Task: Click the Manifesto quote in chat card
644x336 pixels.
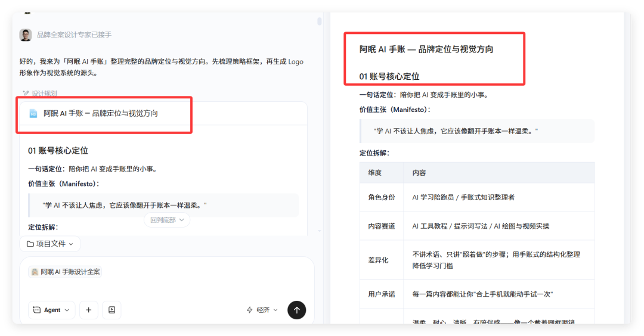Action: [x=163, y=205]
